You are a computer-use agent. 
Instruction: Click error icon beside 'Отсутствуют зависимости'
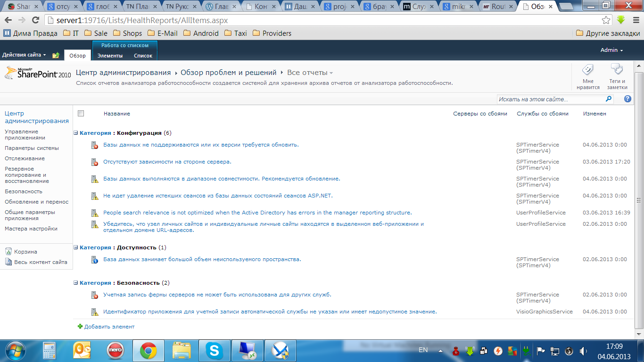click(94, 162)
